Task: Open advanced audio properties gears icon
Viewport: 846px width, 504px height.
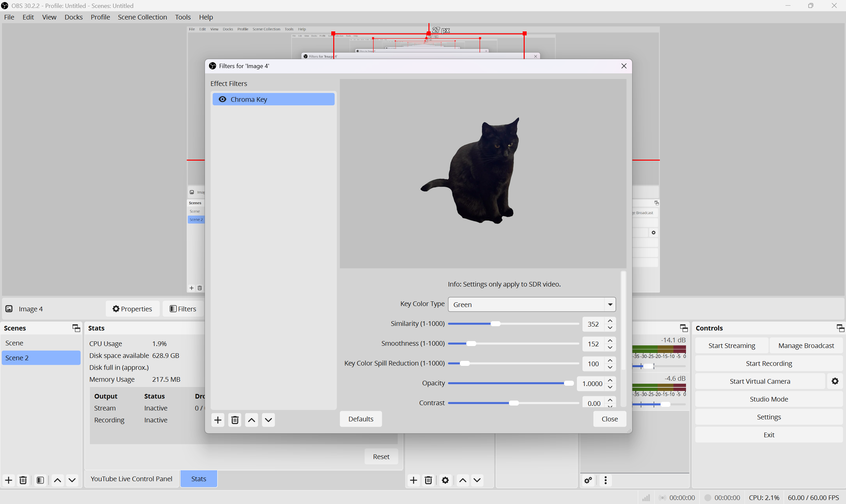Action: 588,480
